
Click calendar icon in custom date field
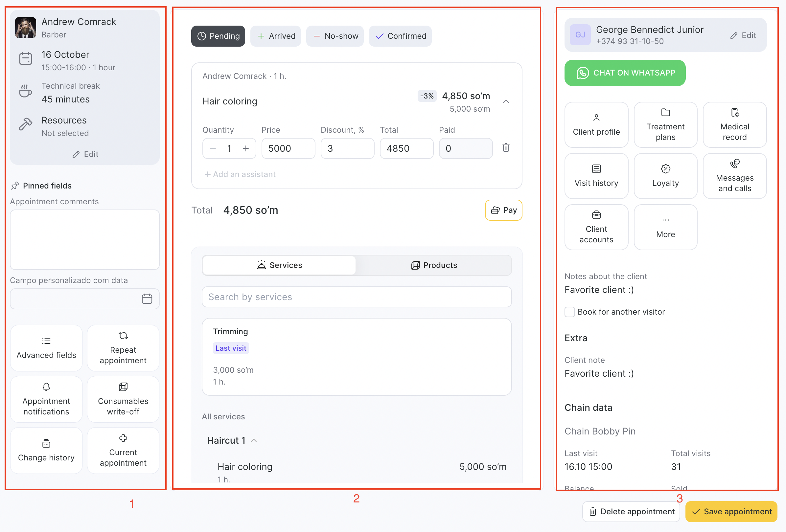pos(147,299)
